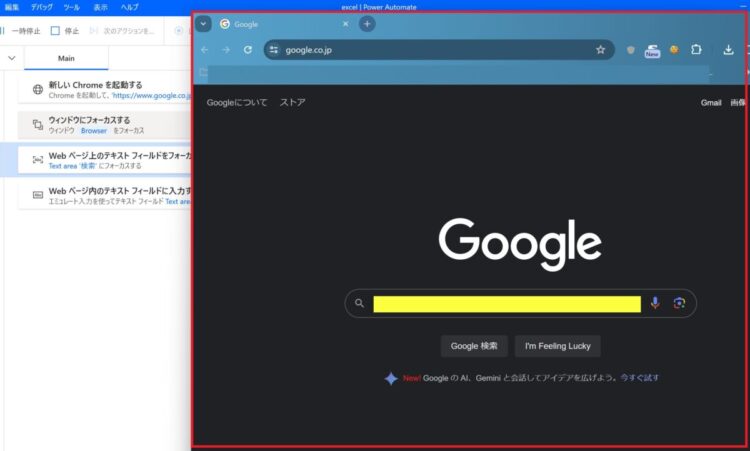Open the Gmail link
The height and width of the screenshot is (451, 750).
711,103
